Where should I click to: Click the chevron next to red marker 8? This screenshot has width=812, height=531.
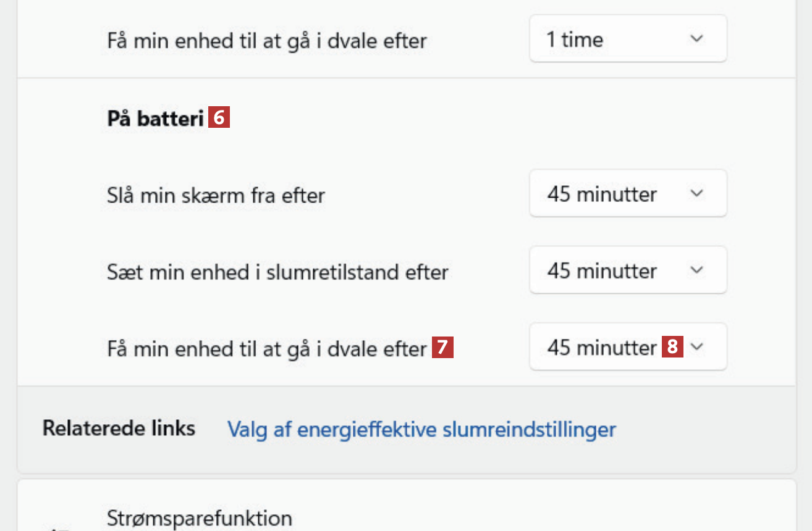697,347
